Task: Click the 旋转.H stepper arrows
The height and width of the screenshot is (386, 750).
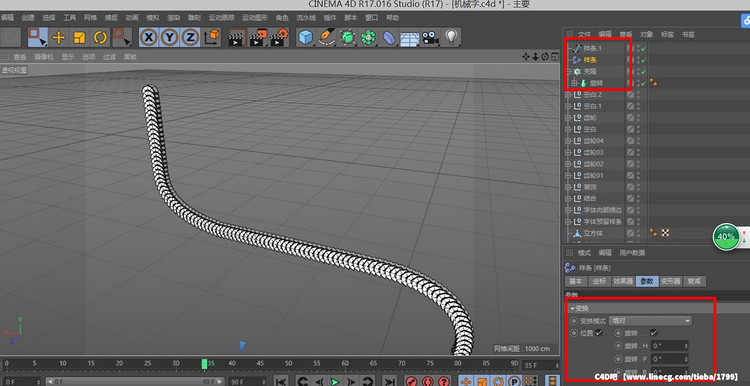Action: click(x=687, y=345)
